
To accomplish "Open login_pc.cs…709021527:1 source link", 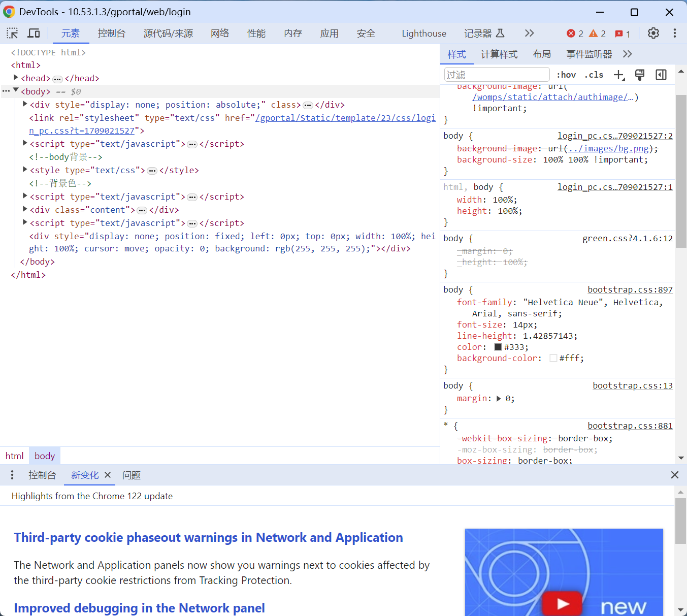I will point(615,187).
